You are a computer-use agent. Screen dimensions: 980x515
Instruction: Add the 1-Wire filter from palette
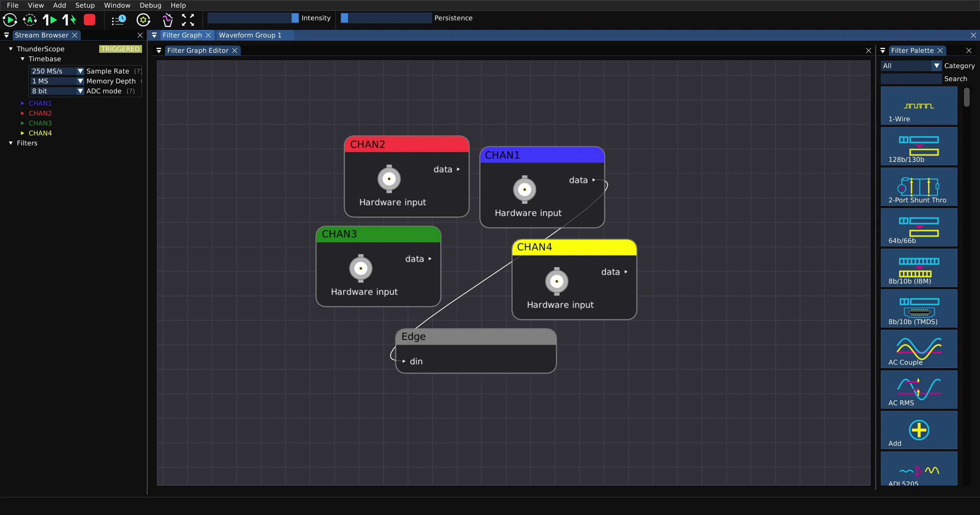point(919,106)
